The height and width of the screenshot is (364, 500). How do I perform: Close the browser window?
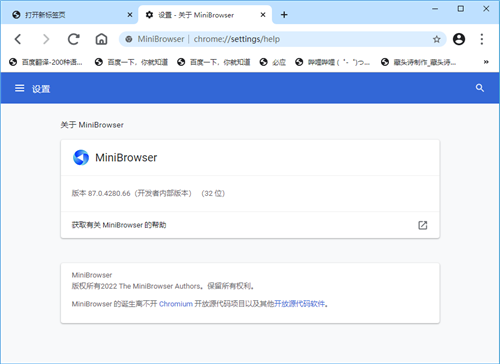point(486,9)
